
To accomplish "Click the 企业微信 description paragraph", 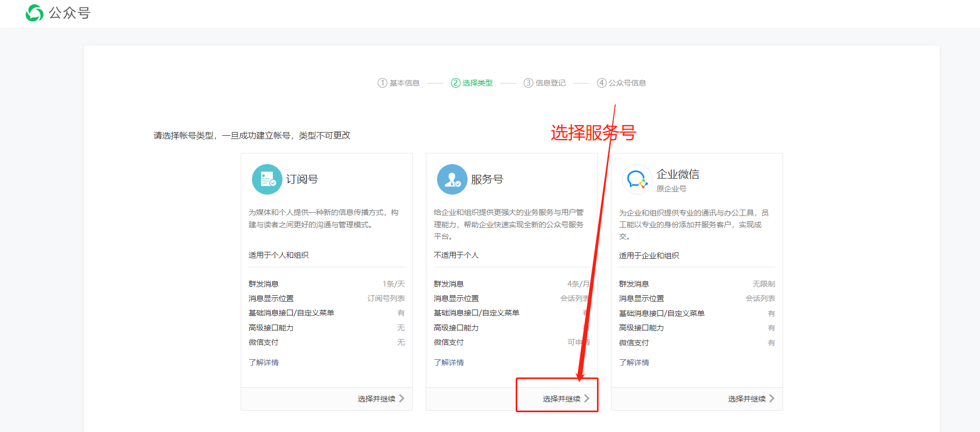I will tap(694, 225).
